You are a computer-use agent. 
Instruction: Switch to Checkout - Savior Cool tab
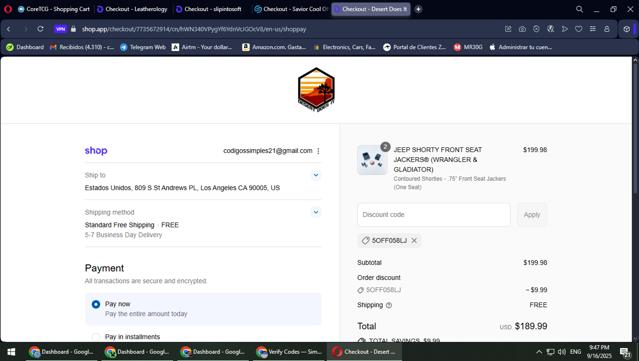pos(291,9)
